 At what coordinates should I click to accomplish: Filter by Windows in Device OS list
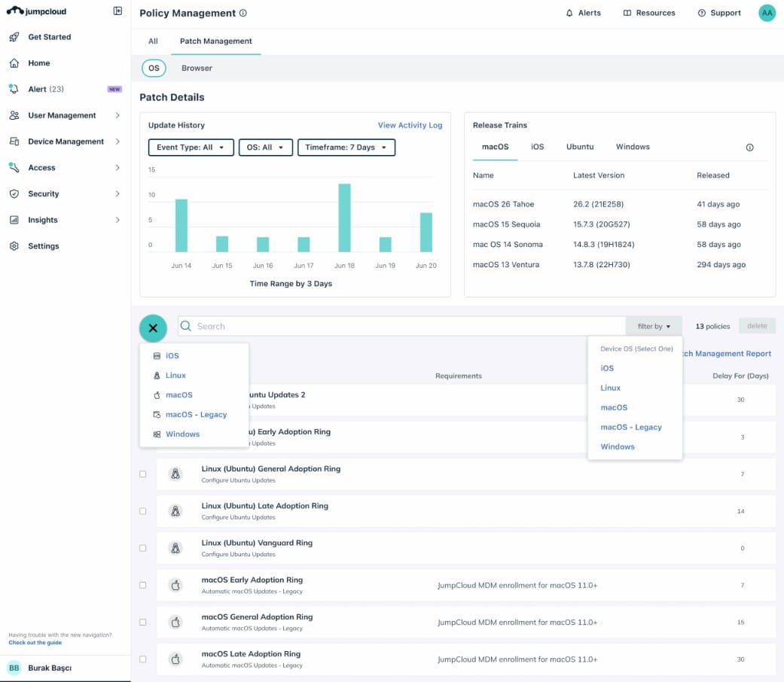618,446
